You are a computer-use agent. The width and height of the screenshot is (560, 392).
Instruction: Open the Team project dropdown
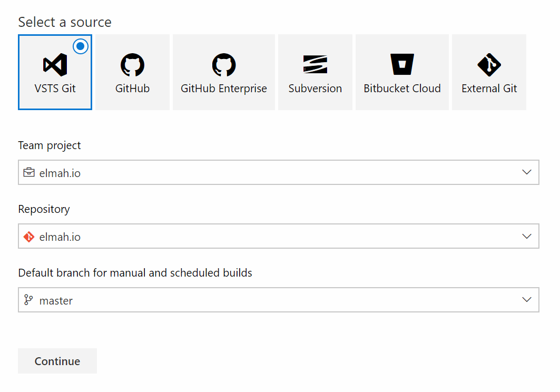click(526, 172)
